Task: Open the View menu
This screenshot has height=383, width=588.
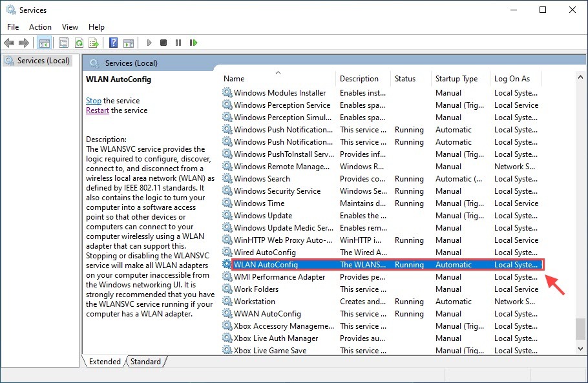Action: [70, 27]
